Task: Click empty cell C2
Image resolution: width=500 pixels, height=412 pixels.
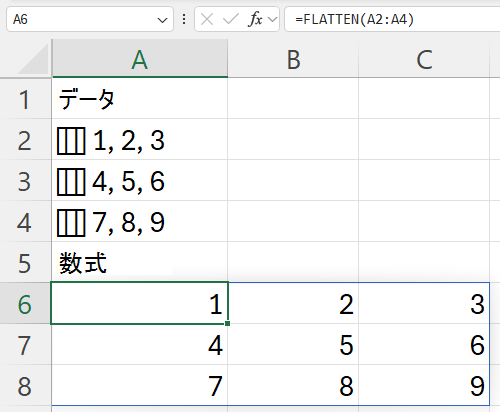Action: click(424, 140)
